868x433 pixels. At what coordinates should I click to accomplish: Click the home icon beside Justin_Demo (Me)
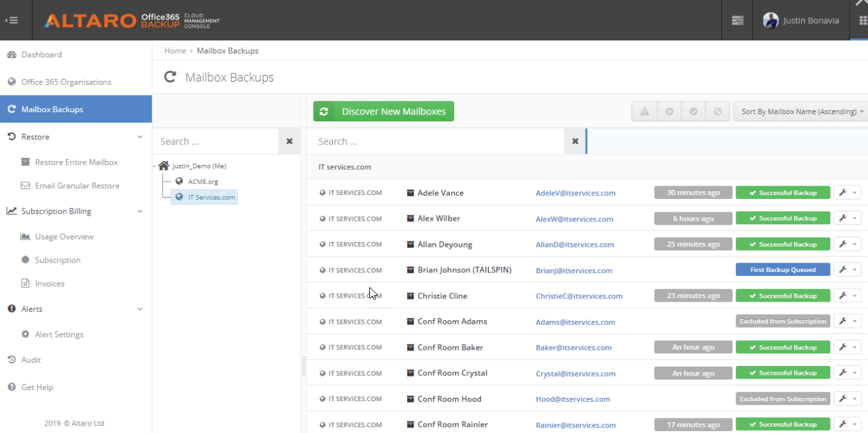[164, 166]
